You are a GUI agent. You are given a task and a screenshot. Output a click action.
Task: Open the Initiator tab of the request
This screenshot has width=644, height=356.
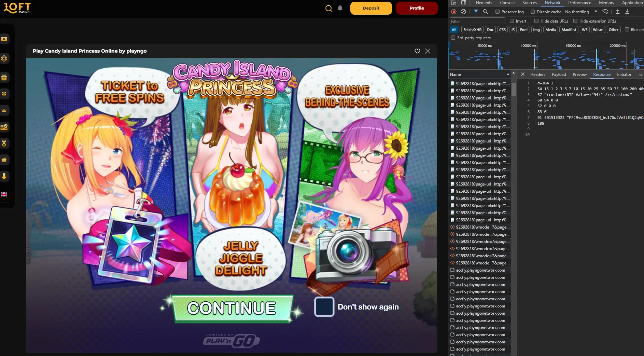coord(624,74)
